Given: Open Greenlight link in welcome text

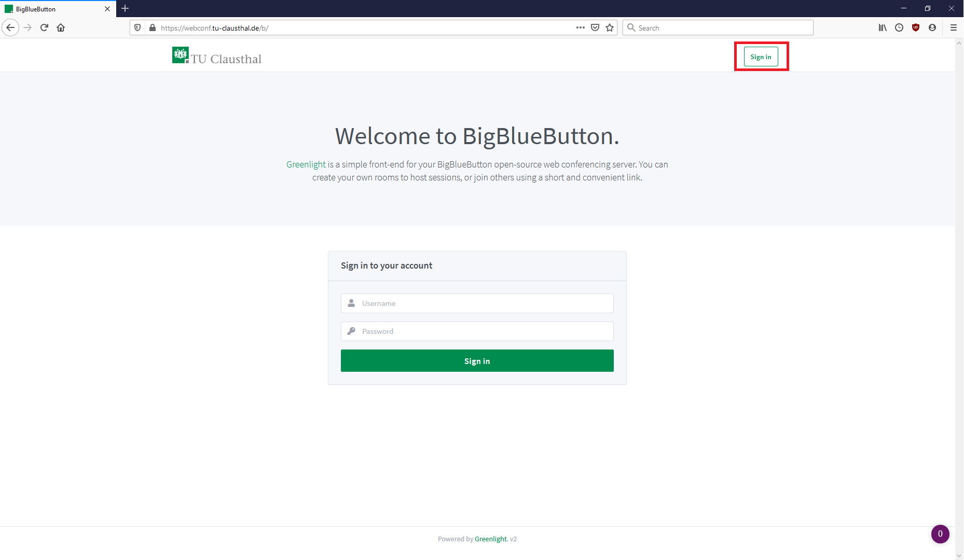Looking at the screenshot, I should [306, 164].
